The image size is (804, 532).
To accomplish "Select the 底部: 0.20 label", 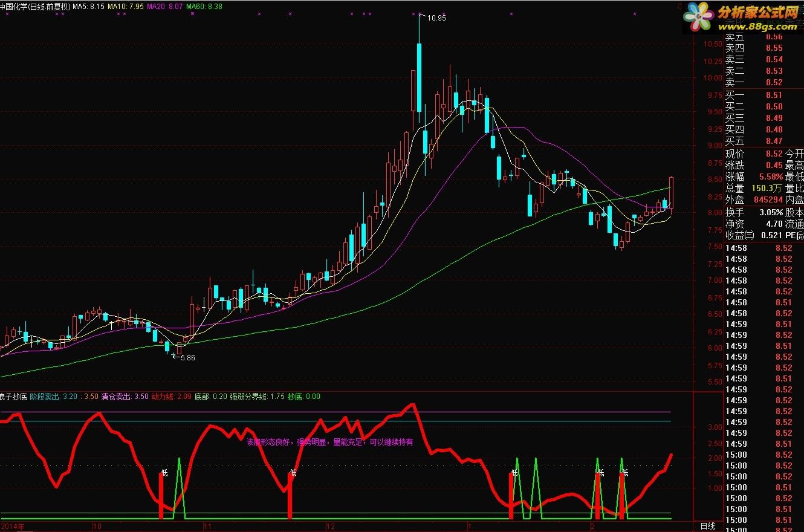I will pos(211,397).
